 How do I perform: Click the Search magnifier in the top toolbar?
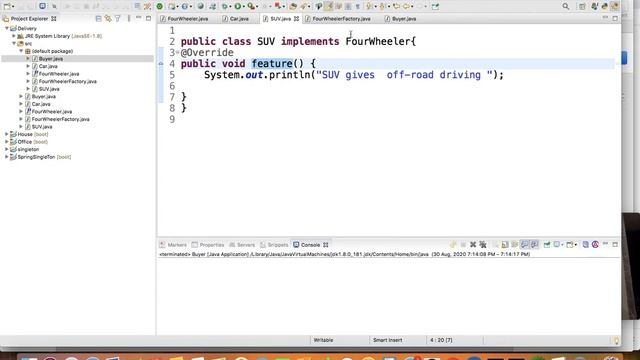coord(566,6)
